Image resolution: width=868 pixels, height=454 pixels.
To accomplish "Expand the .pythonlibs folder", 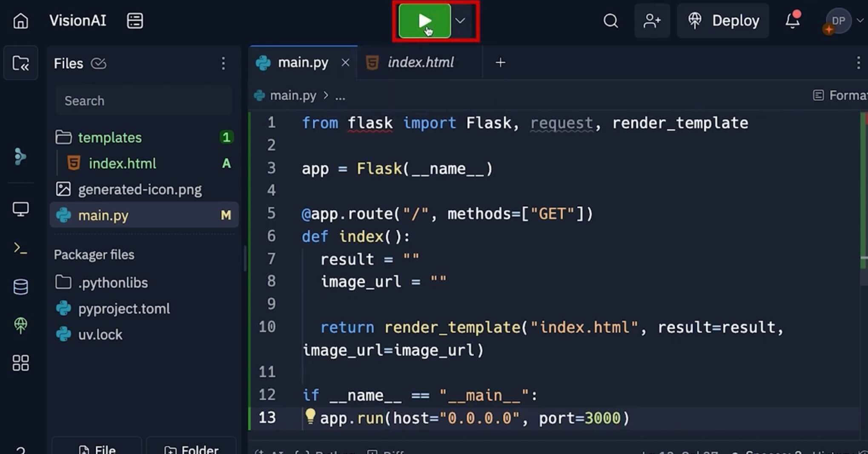I will coord(112,283).
